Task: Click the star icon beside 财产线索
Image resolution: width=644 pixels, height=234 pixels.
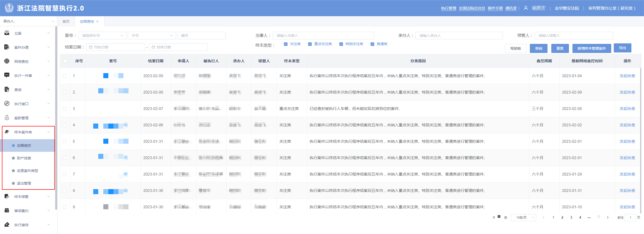Action: point(13,158)
